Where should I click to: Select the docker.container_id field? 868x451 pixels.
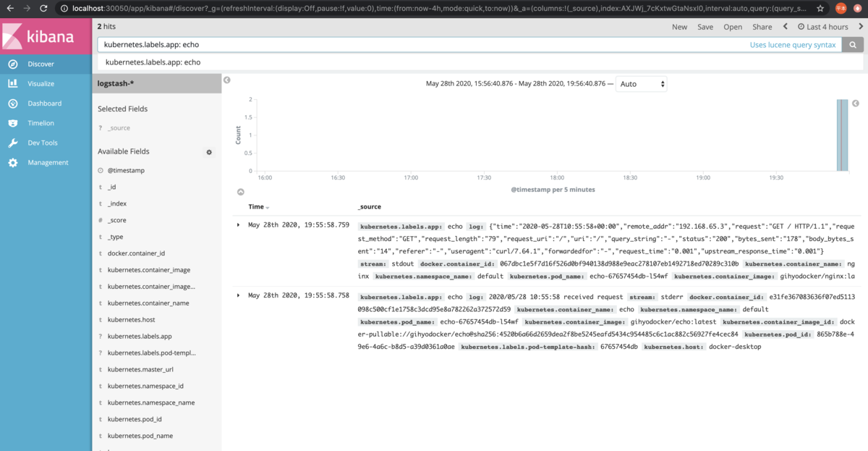pyautogui.click(x=136, y=253)
